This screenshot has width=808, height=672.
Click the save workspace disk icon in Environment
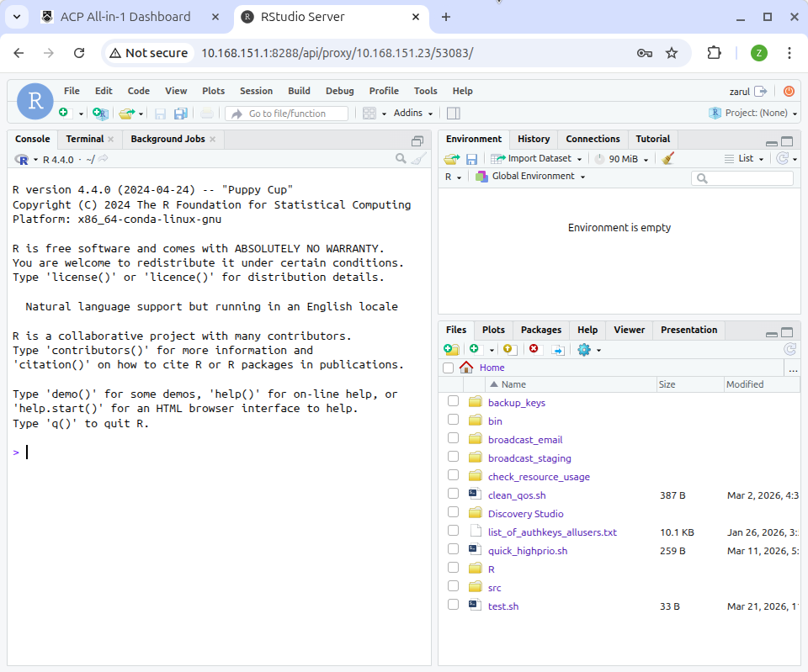(x=472, y=159)
